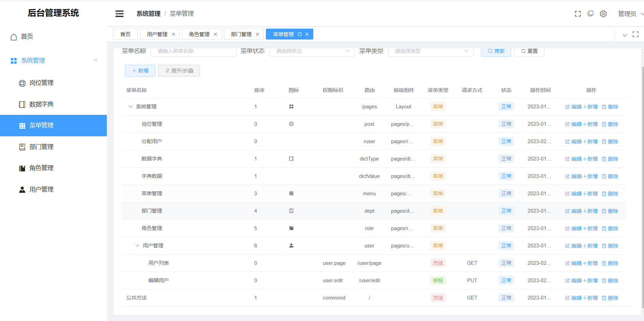Click the 新增 button above the table
The width and height of the screenshot is (644, 321).
(140, 71)
